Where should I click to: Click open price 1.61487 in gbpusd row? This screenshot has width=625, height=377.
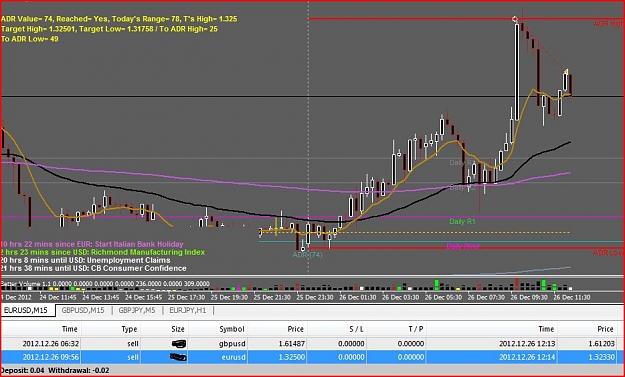tap(291, 344)
